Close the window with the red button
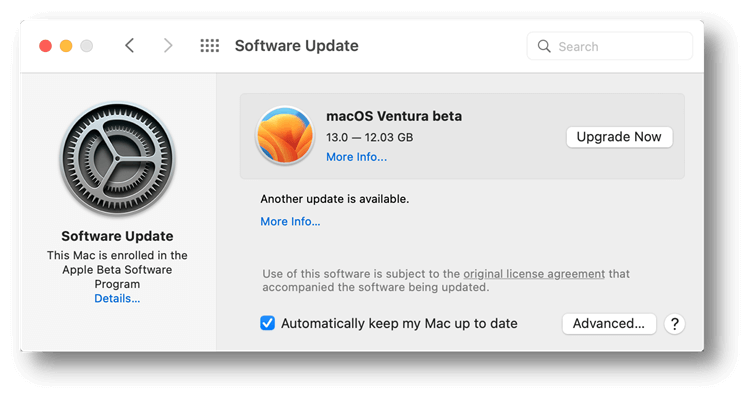This screenshot has height=398, width=750. click(x=45, y=46)
